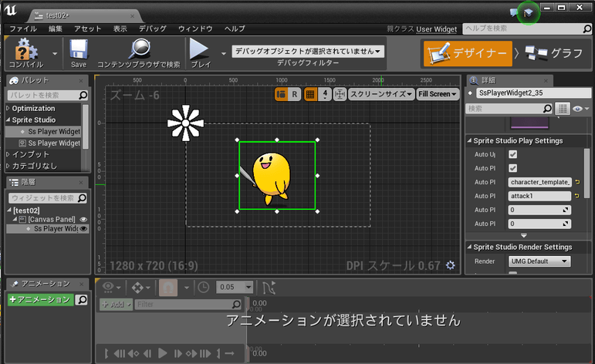Toggle the R localization preview button
This screenshot has width=595, height=364.
point(295,94)
